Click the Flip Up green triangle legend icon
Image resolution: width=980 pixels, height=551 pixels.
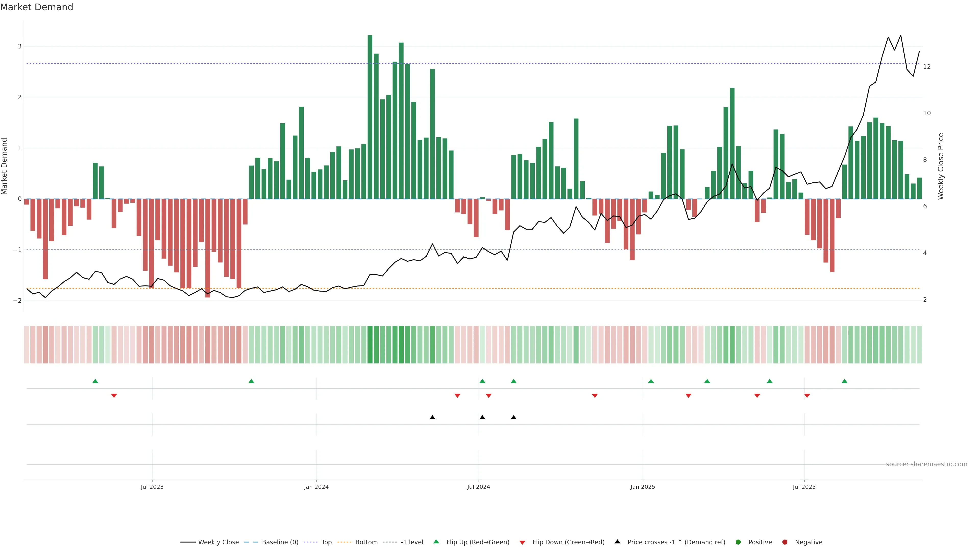(436, 542)
